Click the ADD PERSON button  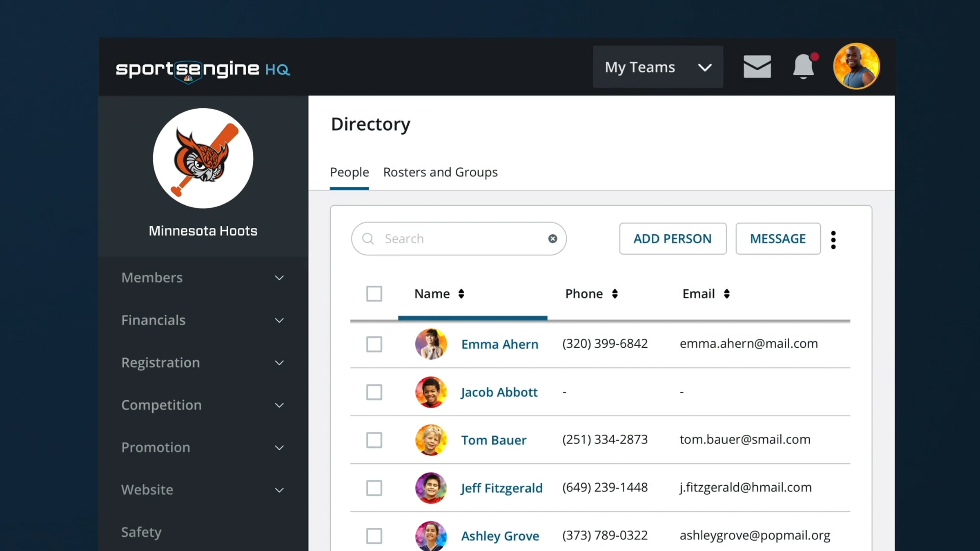[673, 239]
